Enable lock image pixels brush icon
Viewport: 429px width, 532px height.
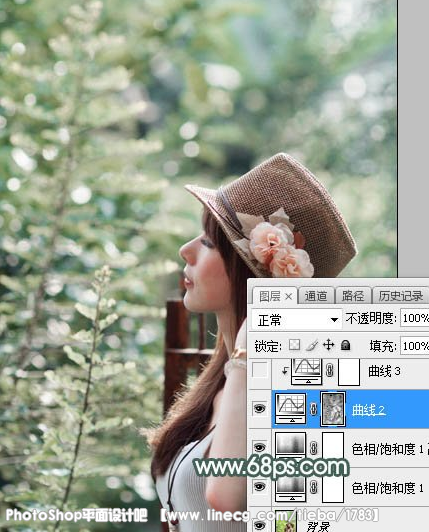coord(312,345)
